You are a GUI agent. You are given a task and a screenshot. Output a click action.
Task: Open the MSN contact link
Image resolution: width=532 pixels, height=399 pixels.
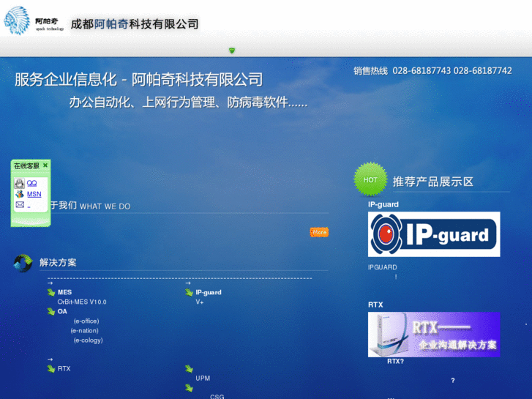tap(34, 194)
